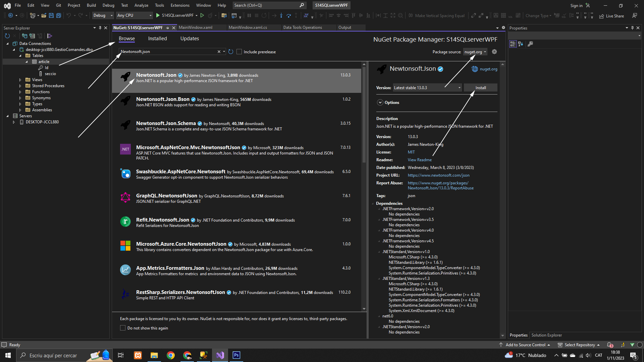
Task: Refresh the Server Explorer tree
Action: point(7,36)
